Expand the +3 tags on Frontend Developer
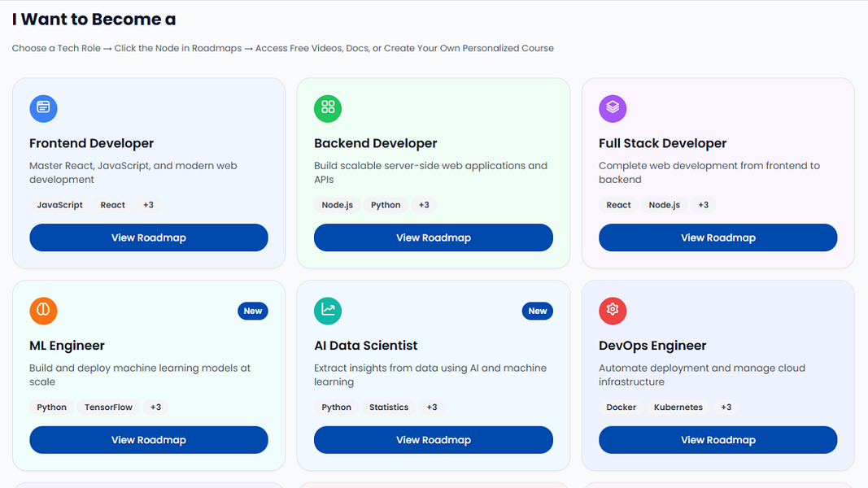Viewport: 868px width, 488px height. [148, 205]
